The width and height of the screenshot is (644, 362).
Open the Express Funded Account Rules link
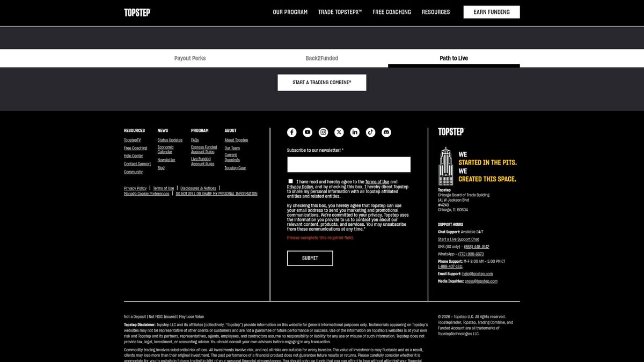(204, 150)
